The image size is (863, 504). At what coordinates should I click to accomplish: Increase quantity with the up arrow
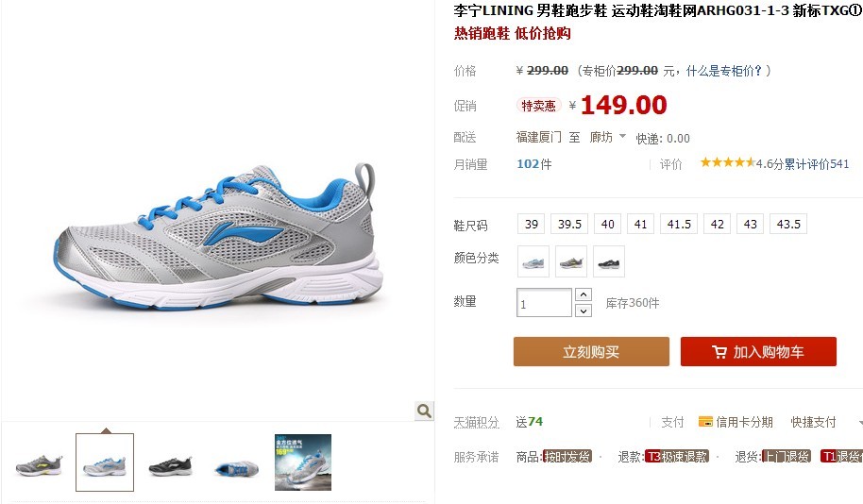[584, 294]
